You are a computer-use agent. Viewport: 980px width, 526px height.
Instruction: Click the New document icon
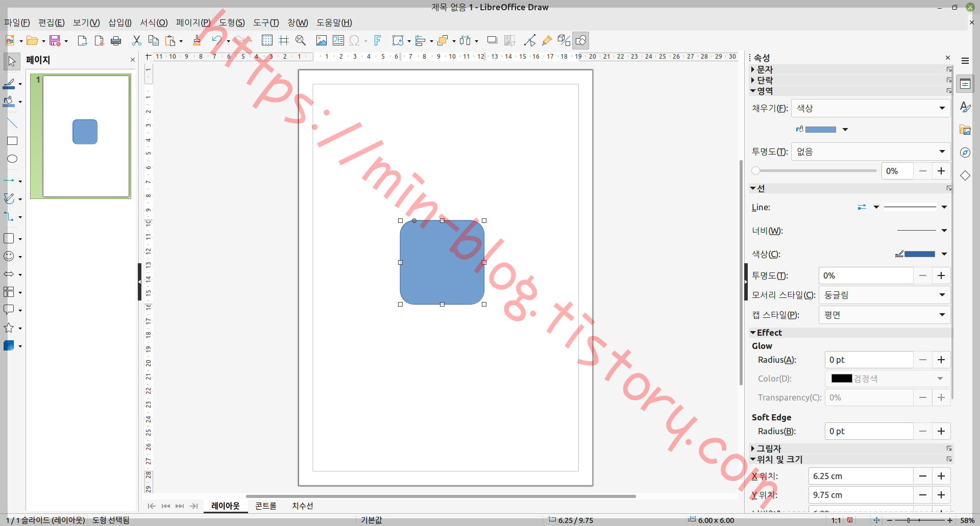(x=10, y=40)
